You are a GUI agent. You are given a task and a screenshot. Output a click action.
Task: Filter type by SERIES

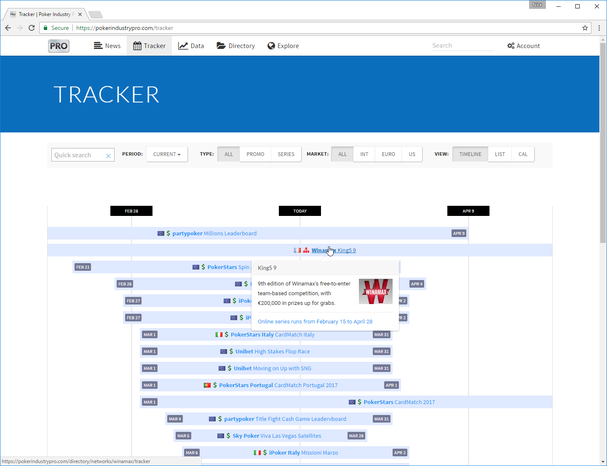pyautogui.click(x=286, y=154)
